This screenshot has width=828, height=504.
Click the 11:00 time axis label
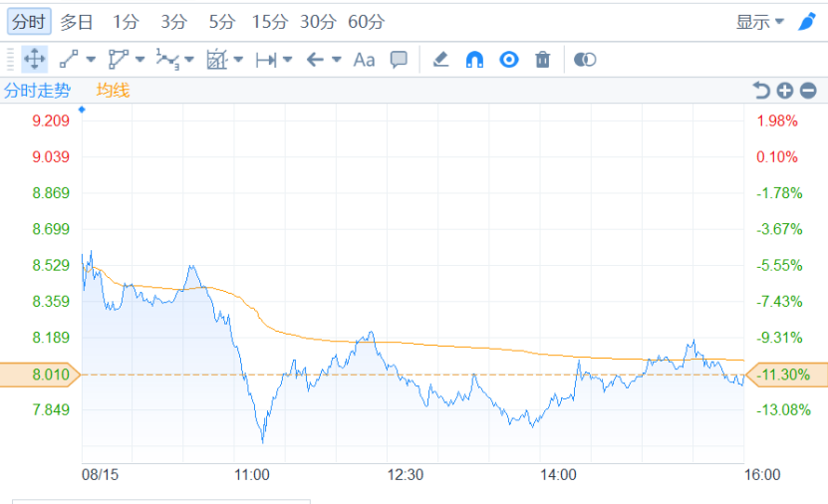(x=252, y=474)
